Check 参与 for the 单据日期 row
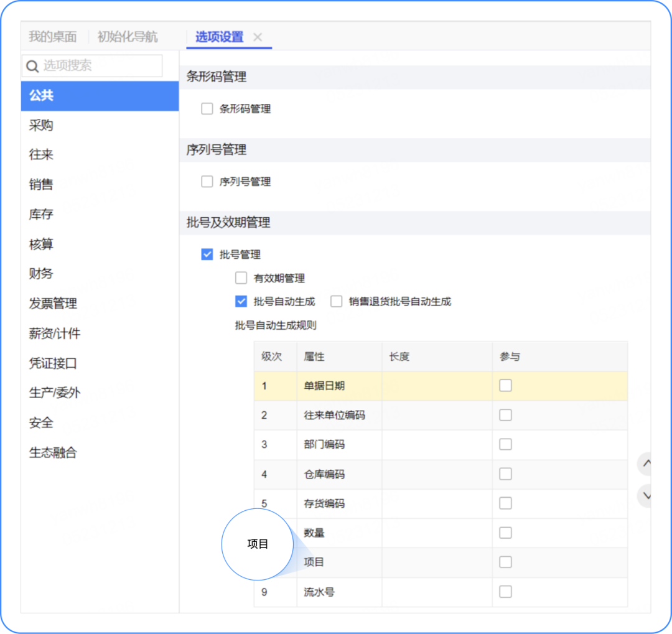The width and height of the screenshot is (672, 634). coord(505,385)
